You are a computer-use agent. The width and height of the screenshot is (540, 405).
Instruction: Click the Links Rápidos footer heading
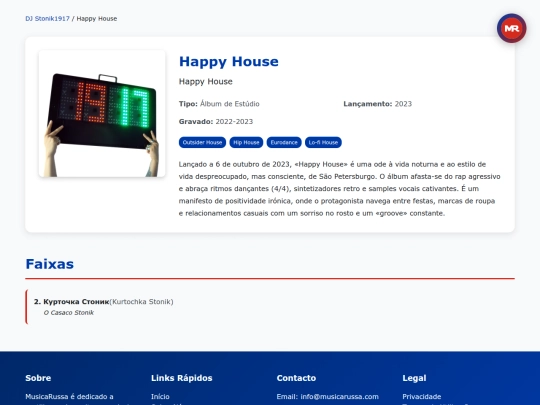pyautogui.click(x=181, y=378)
